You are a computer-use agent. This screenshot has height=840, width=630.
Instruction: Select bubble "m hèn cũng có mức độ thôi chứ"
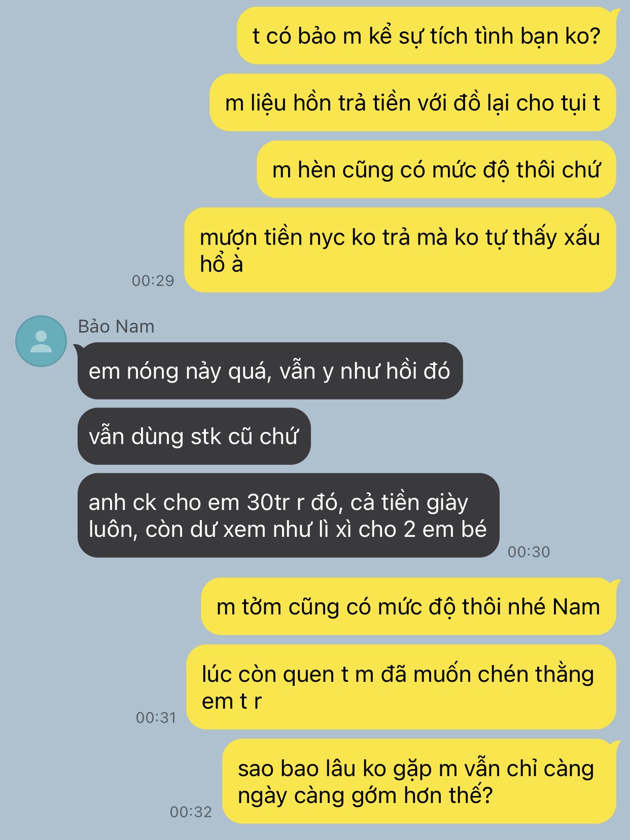pyautogui.click(x=436, y=170)
